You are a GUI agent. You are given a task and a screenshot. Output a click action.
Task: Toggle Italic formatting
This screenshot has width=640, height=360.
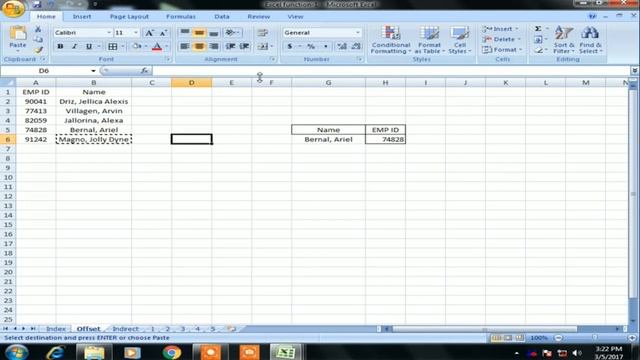click(x=74, y=47)
